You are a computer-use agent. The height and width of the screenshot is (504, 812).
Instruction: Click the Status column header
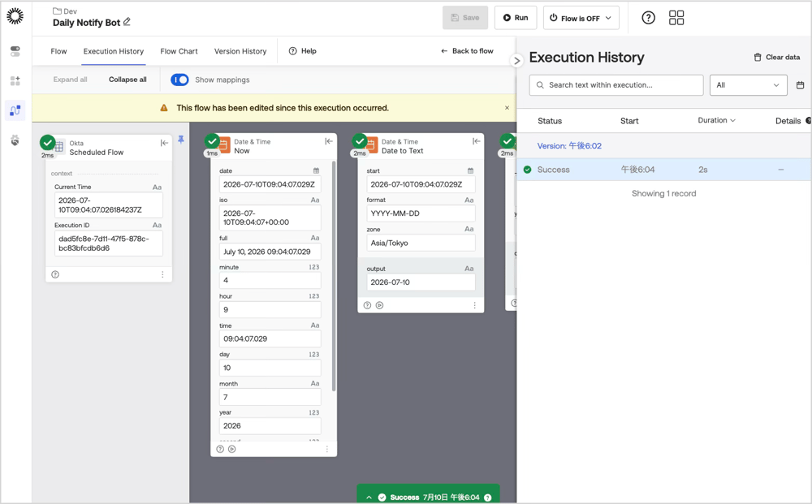coord(550,121)
